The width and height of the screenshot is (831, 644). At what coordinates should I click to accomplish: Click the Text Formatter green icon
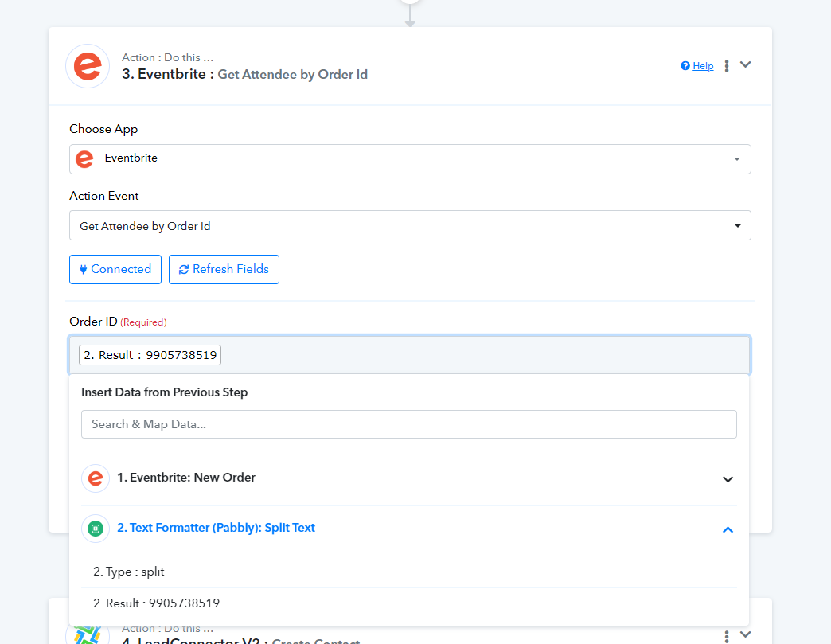96,529
